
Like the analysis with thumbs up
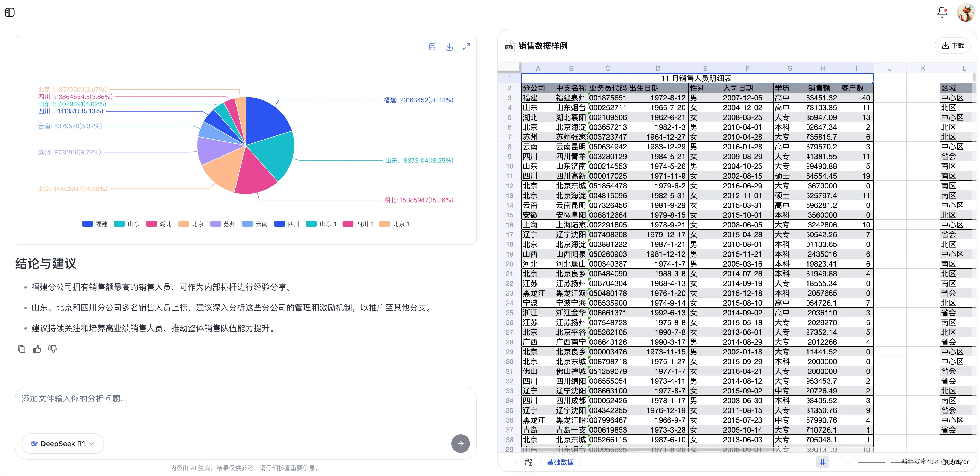point(37,349)
